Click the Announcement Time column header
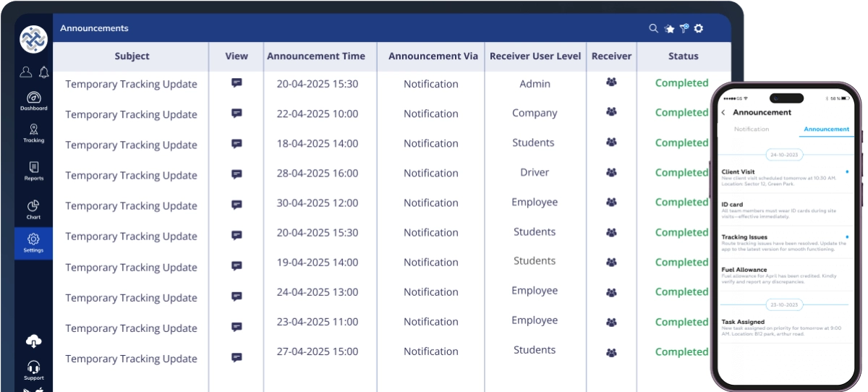 (x=316, y=56)
